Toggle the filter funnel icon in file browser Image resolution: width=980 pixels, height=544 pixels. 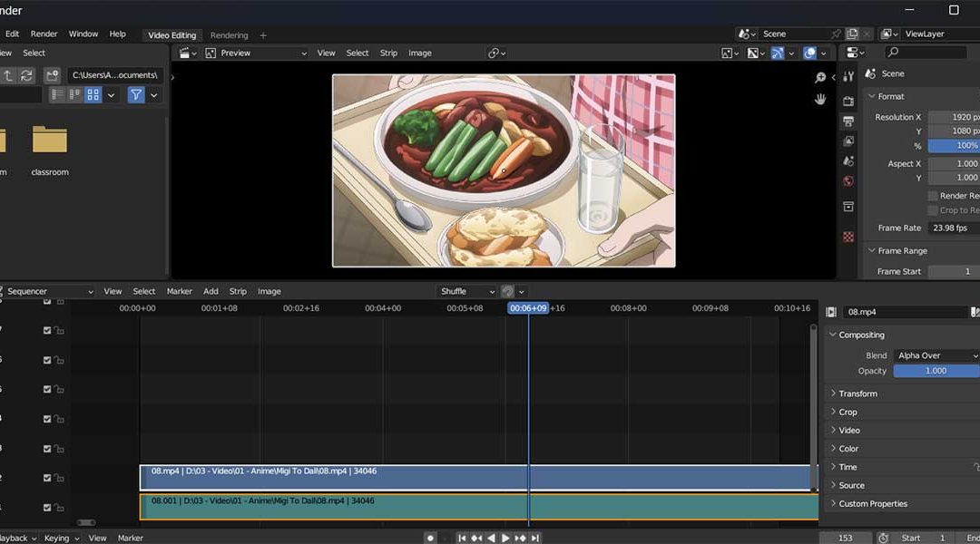click(136, 94)
